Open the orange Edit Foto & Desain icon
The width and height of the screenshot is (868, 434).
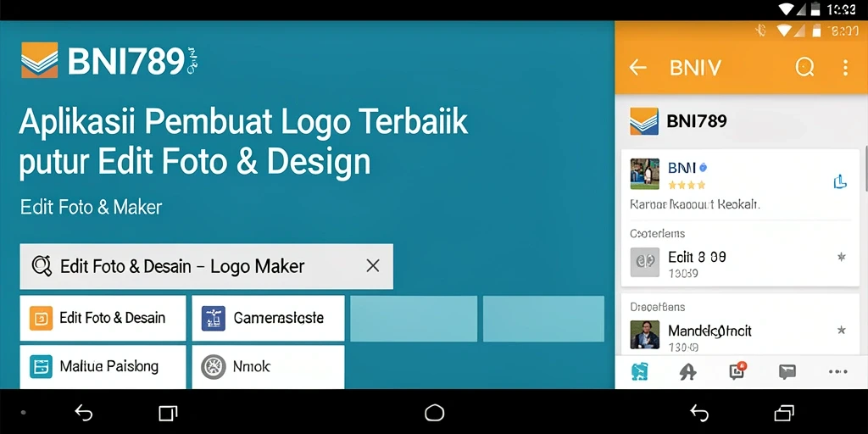pos(41,319)
